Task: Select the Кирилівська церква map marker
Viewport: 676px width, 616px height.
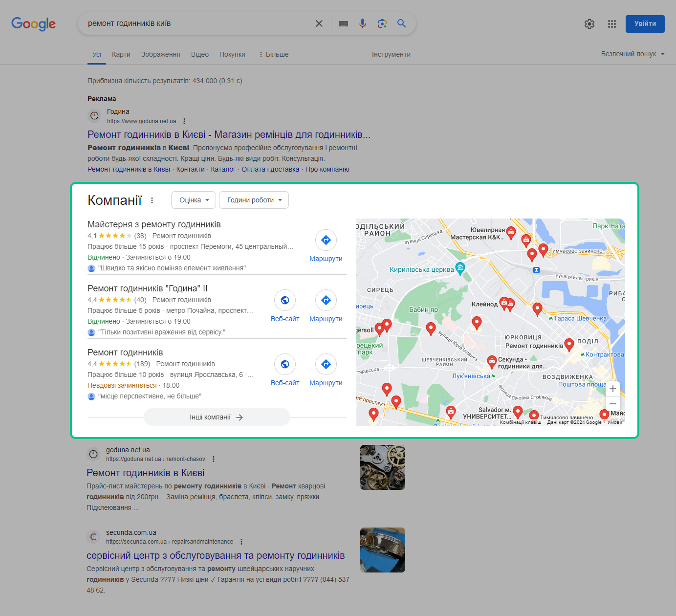Action: 460,267
